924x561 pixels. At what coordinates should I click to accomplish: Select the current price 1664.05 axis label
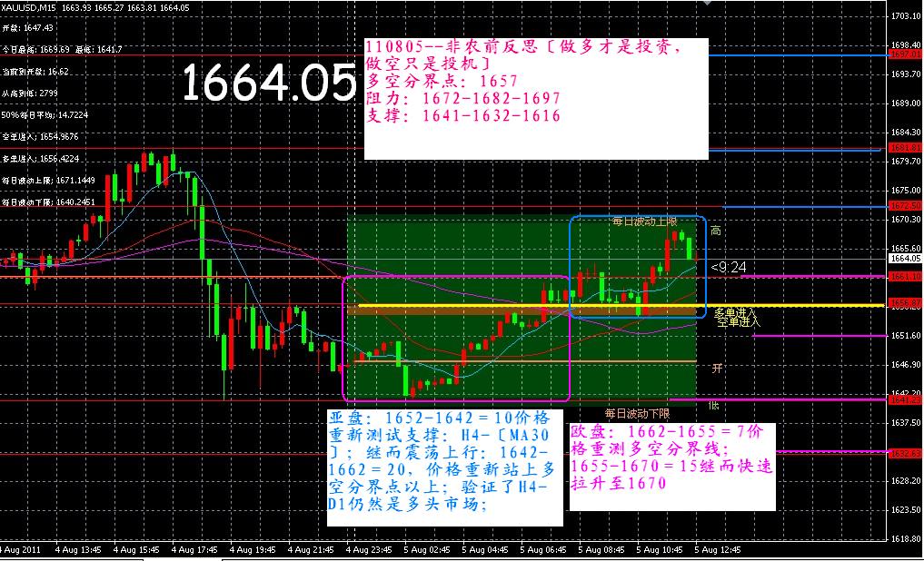point(906,259)
